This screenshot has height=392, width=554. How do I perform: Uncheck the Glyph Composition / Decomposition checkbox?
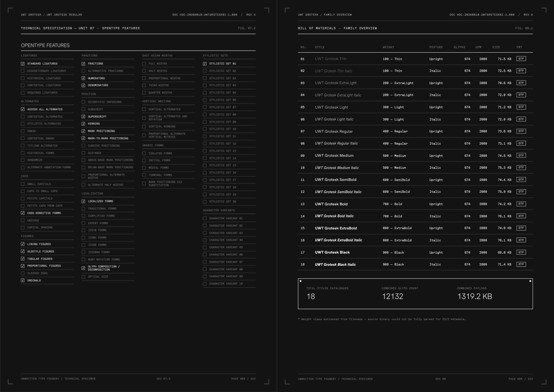[x=83, y=268]
